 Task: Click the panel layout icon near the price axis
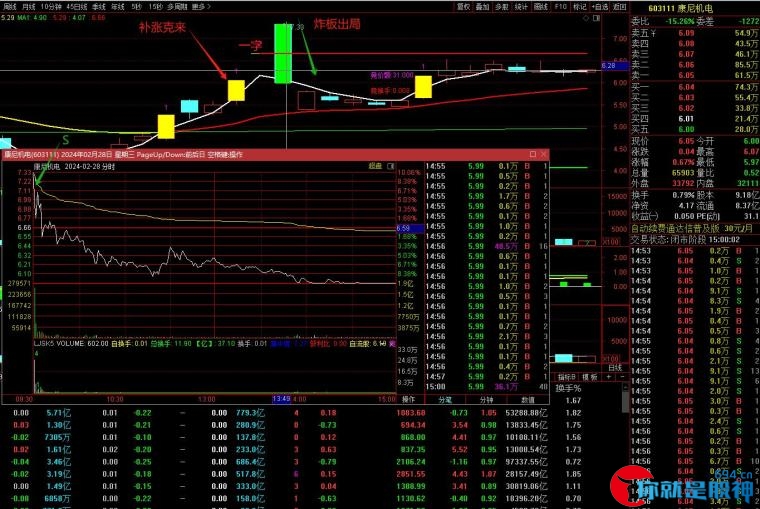[596, 18]
